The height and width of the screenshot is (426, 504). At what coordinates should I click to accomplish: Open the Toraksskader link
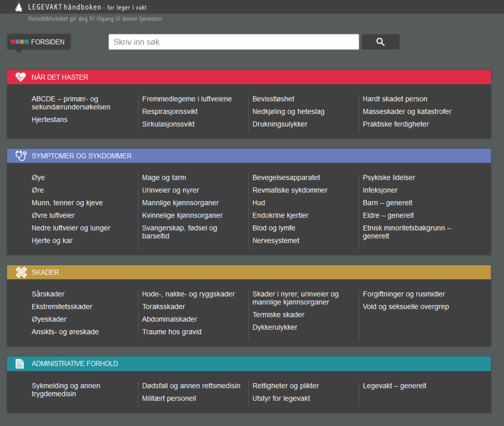(163, 307)
